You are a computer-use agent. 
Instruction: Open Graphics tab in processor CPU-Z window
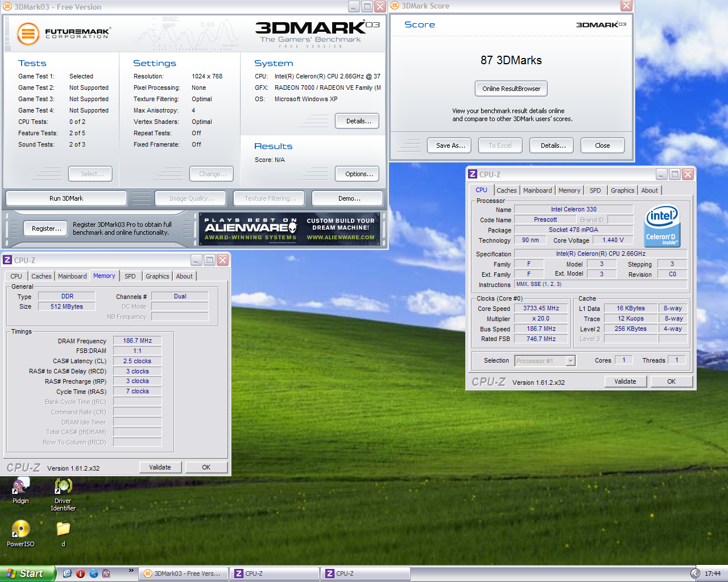coord(623,190)
